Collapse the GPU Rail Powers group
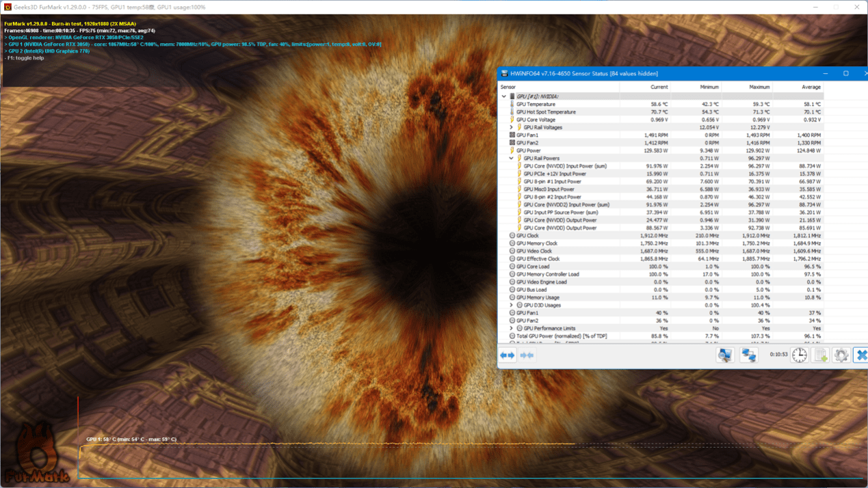868x488 pixels. coord(512,157)
